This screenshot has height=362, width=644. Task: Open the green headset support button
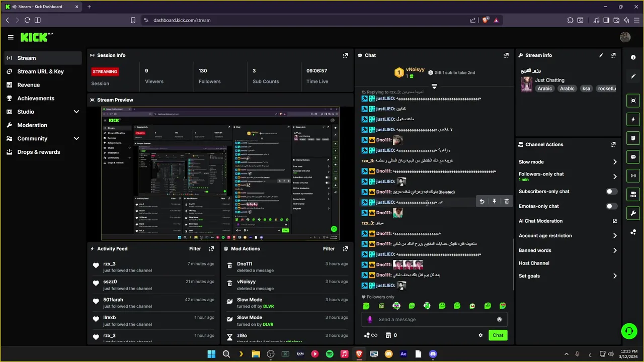pyautogui.click(x=629, y=331)
